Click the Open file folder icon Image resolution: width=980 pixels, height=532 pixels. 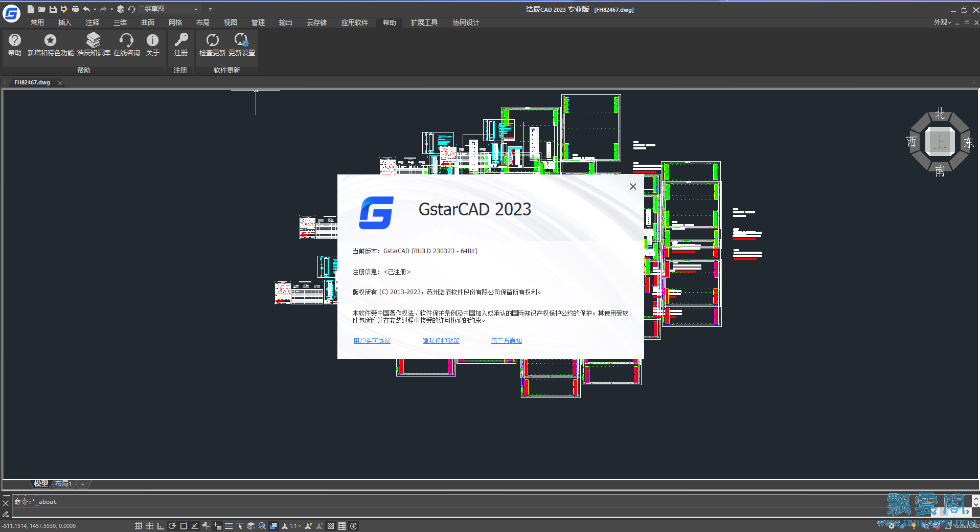click(x=42, y=9)
